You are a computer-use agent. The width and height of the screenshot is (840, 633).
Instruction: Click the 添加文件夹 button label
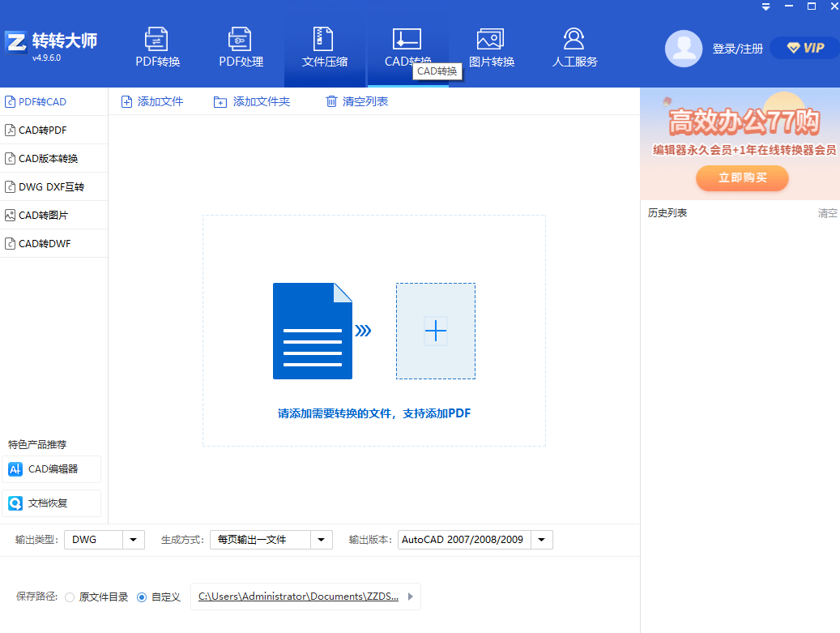262,102
